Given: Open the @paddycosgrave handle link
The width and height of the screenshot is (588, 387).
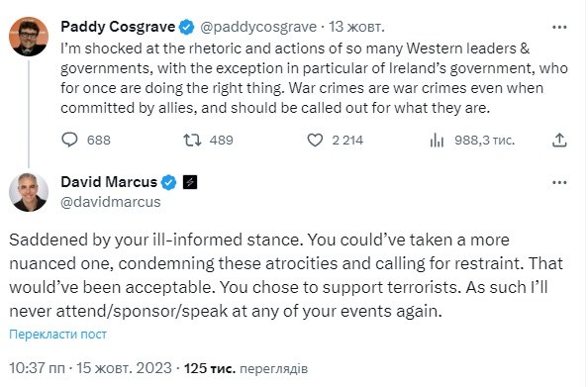Looking at the screenshot, I should (258, 27).
